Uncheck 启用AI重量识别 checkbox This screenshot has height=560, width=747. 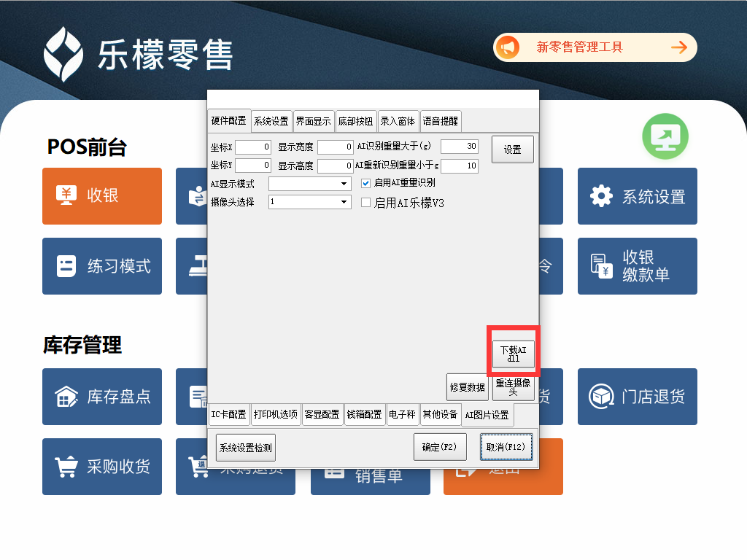point(366,183)
